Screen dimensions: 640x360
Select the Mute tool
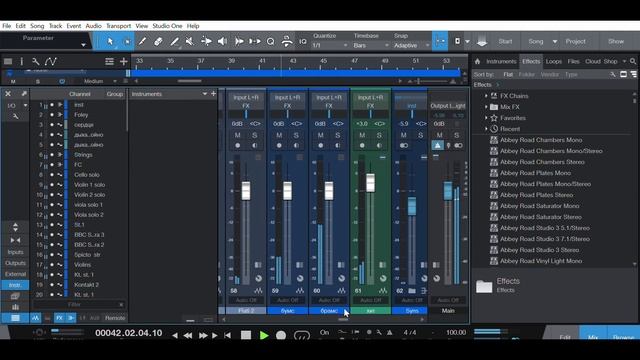coord(190,41)
